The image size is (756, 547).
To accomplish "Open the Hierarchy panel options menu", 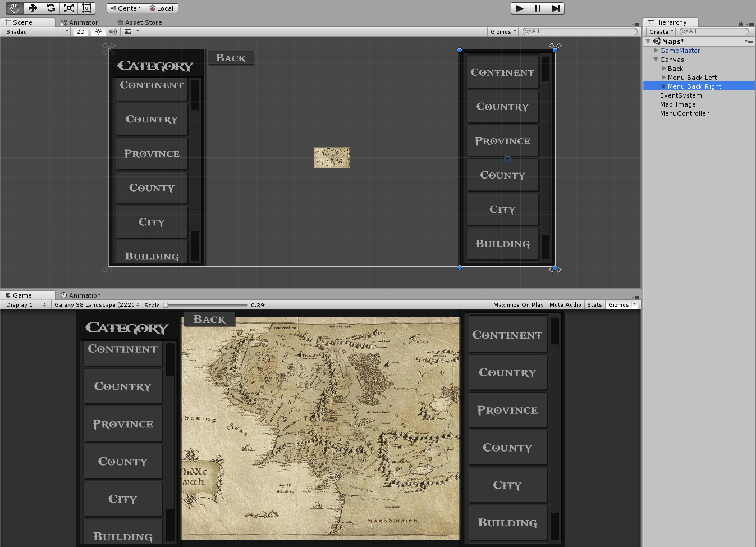I will [x=749, y=24].
